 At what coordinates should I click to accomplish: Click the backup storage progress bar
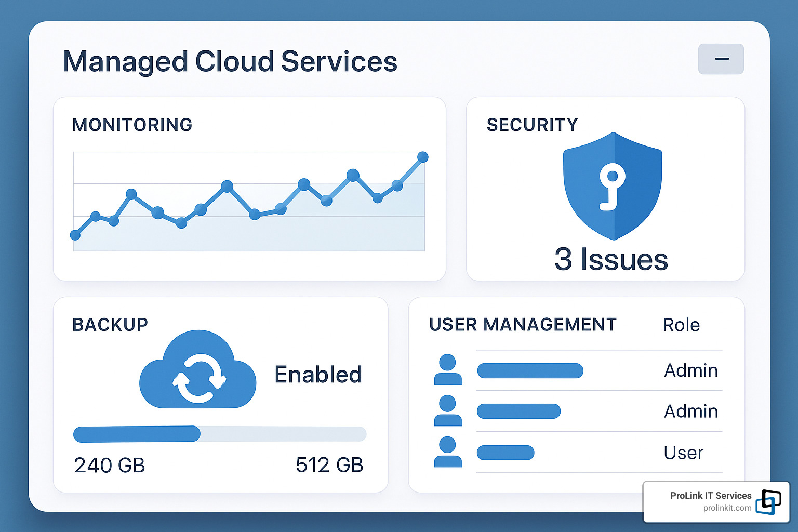tap(220, 434)
